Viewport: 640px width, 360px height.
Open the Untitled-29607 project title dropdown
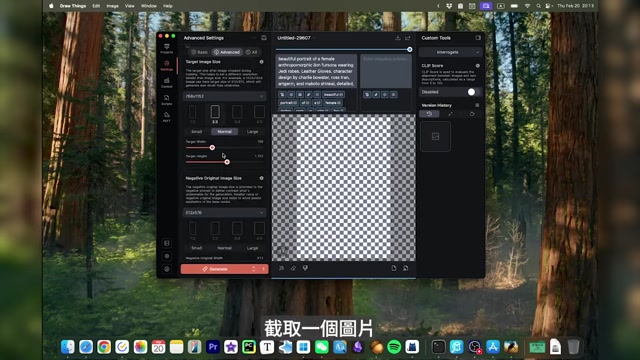pos(296,38)
